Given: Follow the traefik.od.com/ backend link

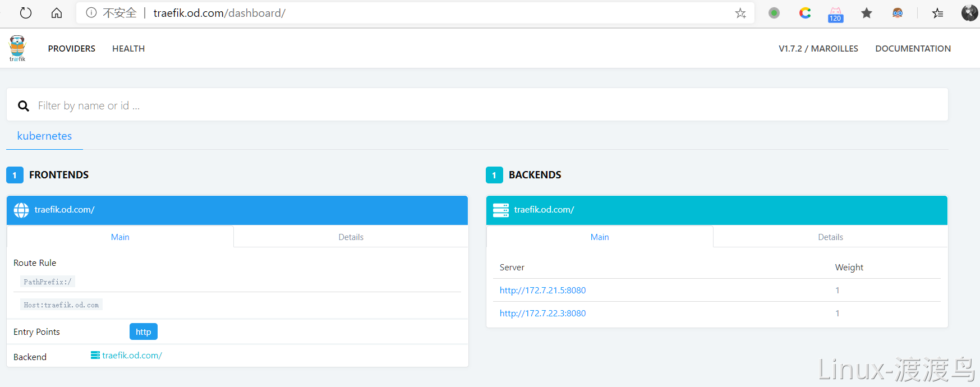Looking at the screenshot, I should point(132,355).
